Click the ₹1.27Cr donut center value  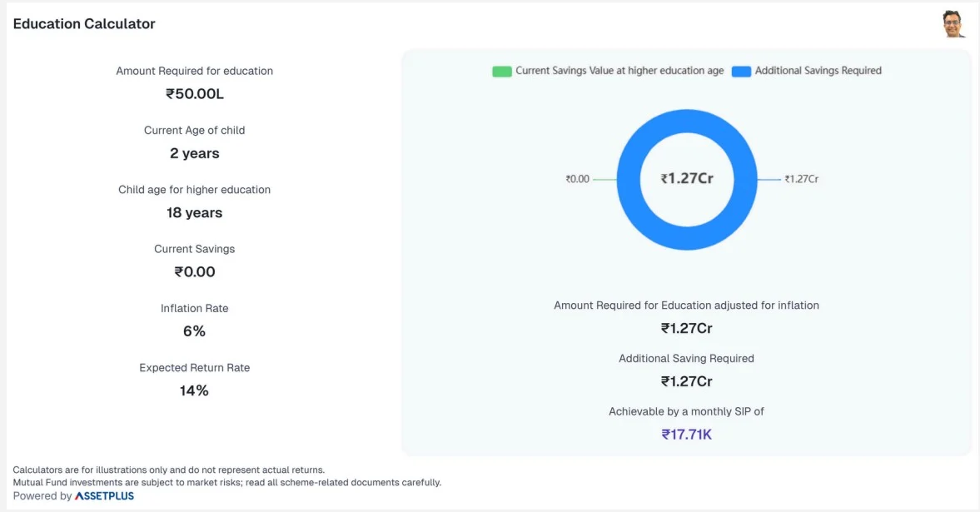tap(687, 178)
